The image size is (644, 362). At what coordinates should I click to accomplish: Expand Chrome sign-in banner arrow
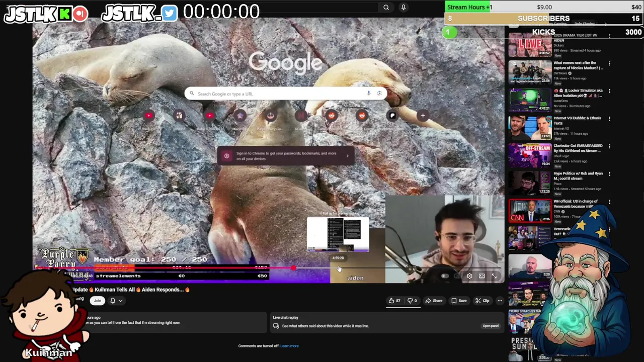347,156
